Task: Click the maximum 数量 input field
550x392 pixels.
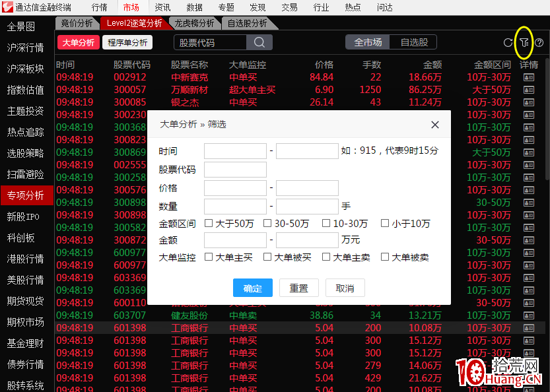Action: [x=307, y=206]
